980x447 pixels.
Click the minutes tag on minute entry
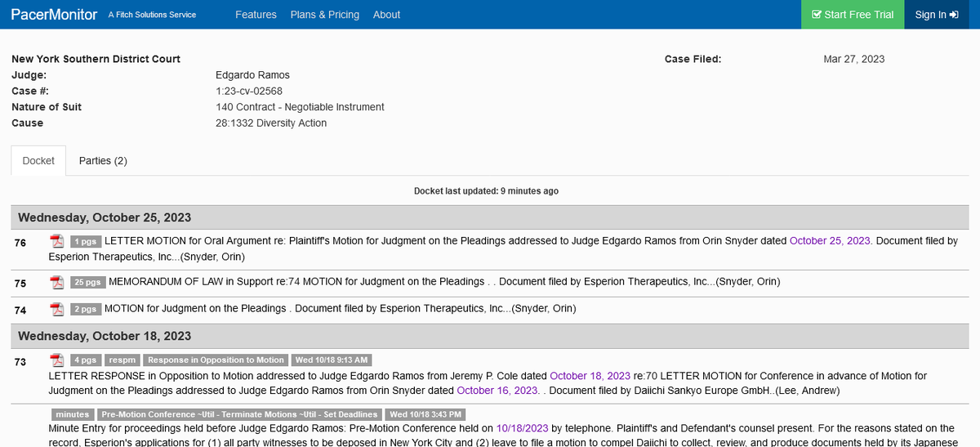click(72, 414)
